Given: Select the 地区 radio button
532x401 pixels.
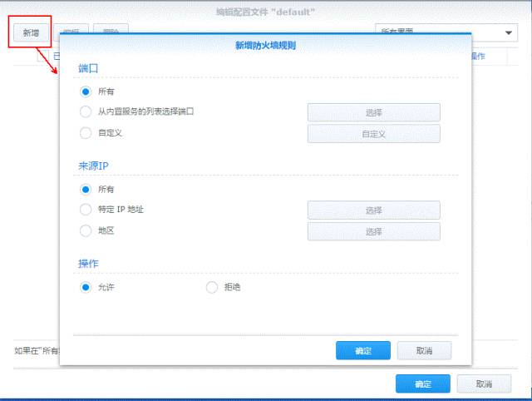Looking at the screenshot, I should pos(85,230).
